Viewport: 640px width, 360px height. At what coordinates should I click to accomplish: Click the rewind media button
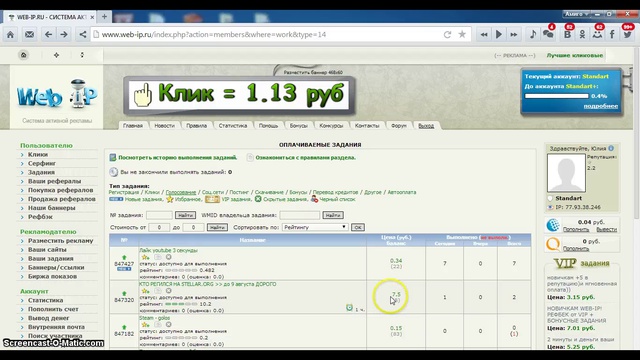click(x=484, y=34)
